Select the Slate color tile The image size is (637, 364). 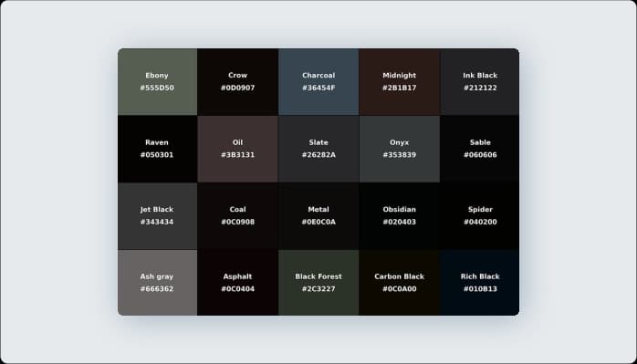(x=318, y=149)
